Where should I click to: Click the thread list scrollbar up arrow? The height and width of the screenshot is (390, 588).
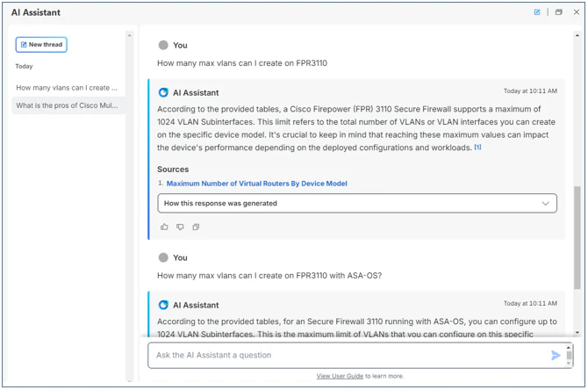coord(129,35)
